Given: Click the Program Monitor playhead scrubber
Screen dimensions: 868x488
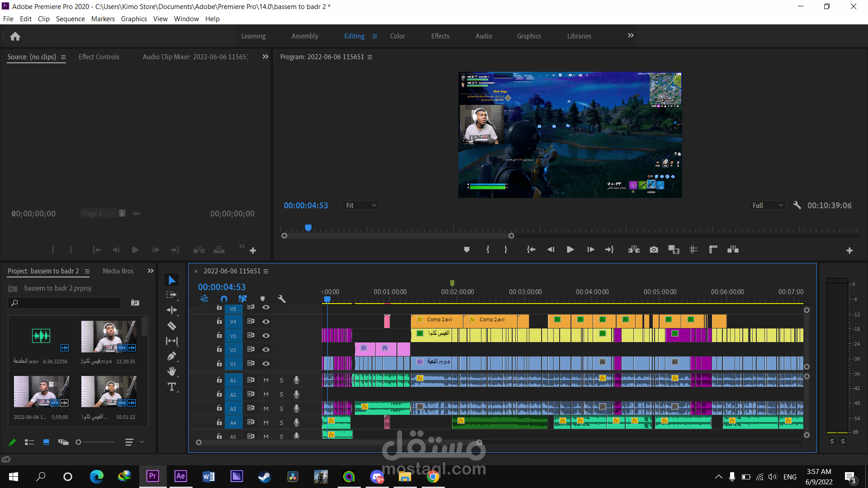Looking at the screenshot, I should click(x=308, y=228).
